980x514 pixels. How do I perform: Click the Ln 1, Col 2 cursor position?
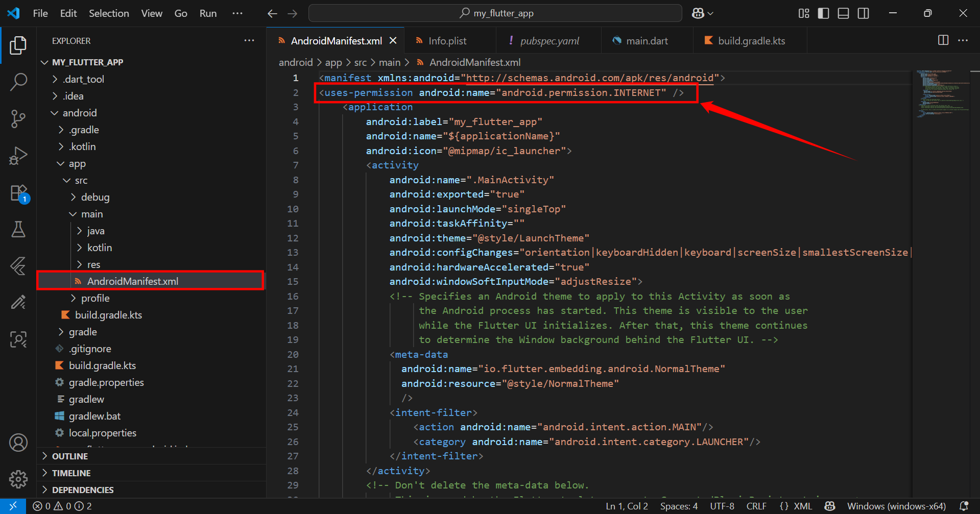[627, 506]
